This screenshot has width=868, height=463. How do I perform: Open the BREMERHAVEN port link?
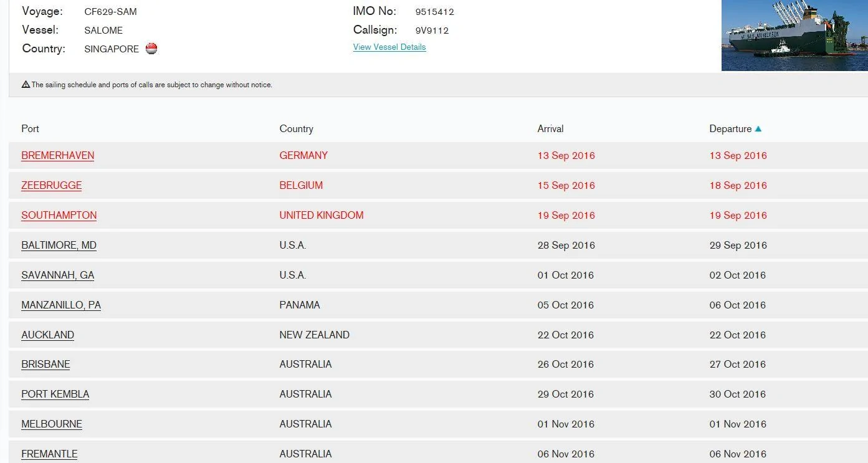[58, 156]
